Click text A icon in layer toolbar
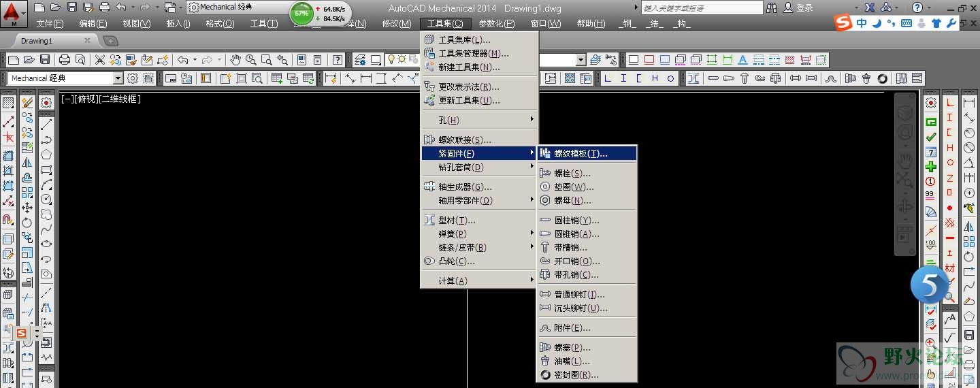The height and width of the screenshot is (388, 980). (742, 60)
